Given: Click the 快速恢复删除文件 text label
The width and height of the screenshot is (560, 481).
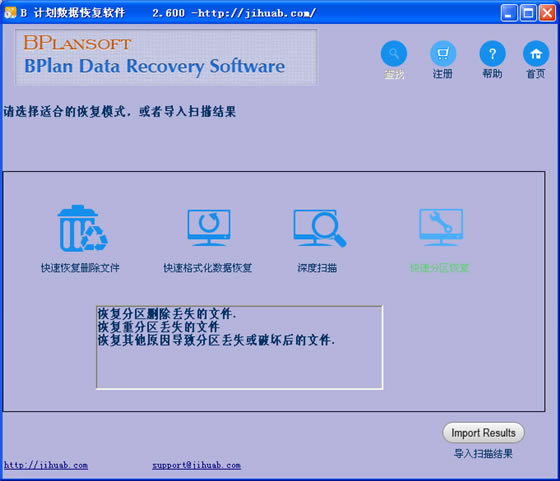Looking at the screenshot, I should 80,267.
